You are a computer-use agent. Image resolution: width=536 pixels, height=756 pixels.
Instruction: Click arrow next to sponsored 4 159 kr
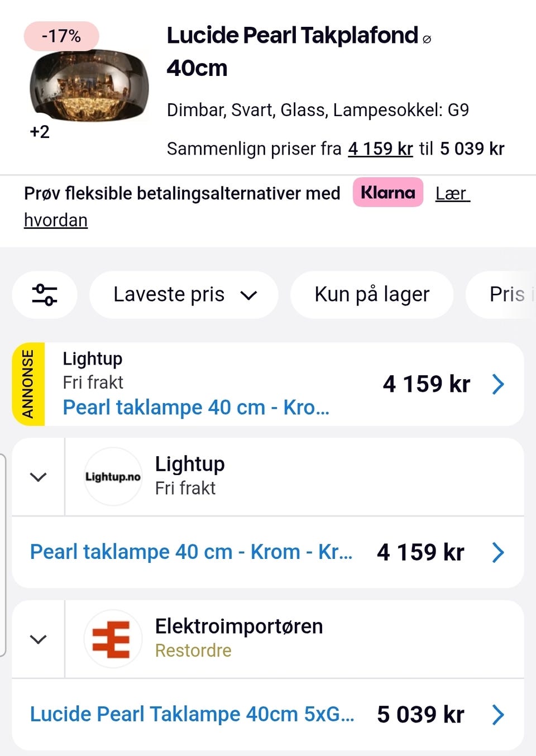pos(498,384)
